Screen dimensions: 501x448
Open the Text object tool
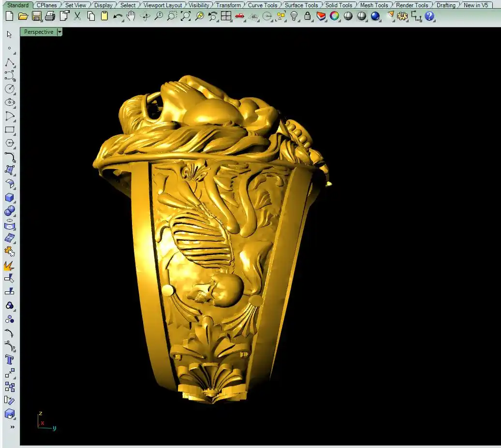click(x=9, y=360)
